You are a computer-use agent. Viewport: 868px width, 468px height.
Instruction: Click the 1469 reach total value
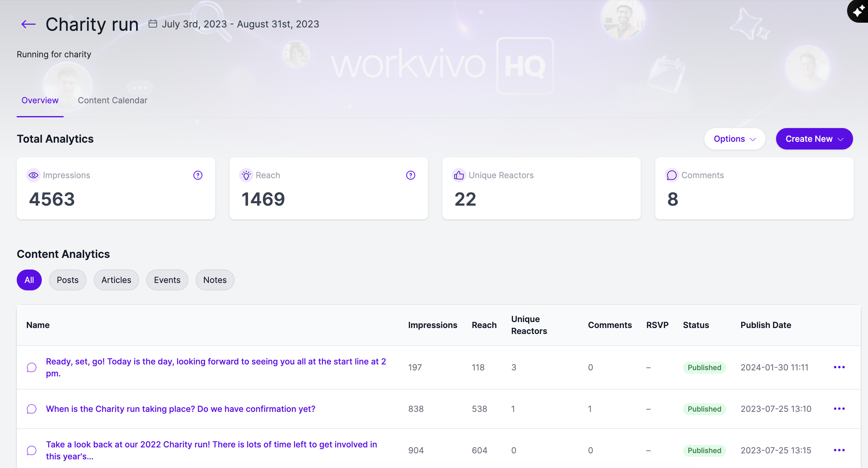click(x=263, y=199)
